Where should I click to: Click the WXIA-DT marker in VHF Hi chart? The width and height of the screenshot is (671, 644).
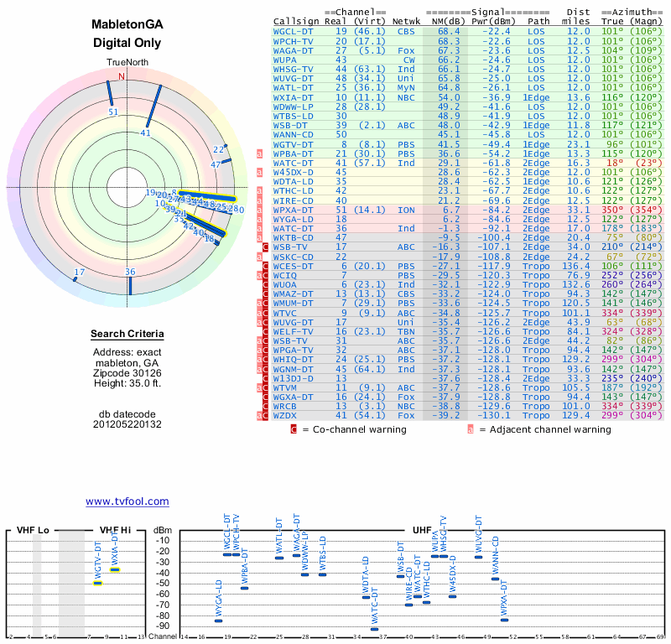tap(115, 569)
